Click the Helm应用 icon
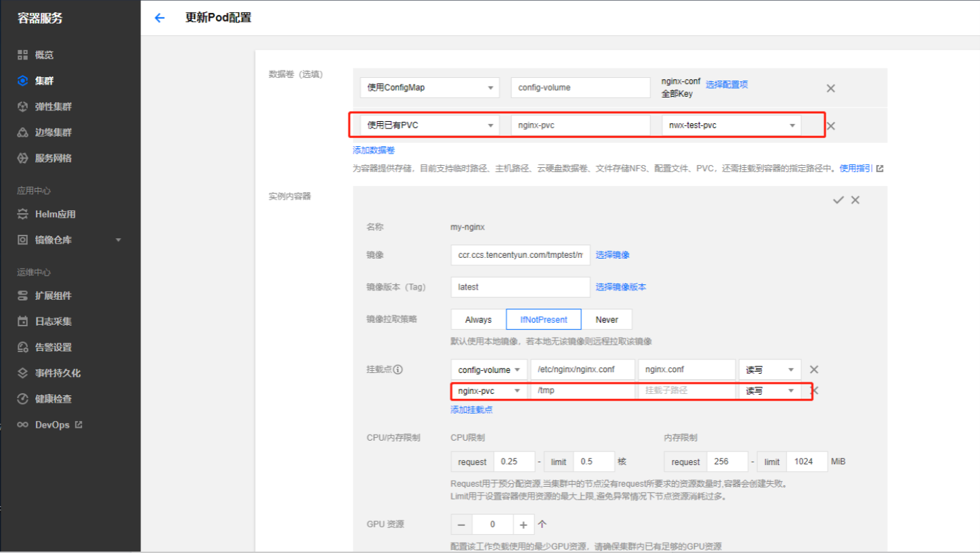The width and height of the screenshot is (980, 553). 22,214
